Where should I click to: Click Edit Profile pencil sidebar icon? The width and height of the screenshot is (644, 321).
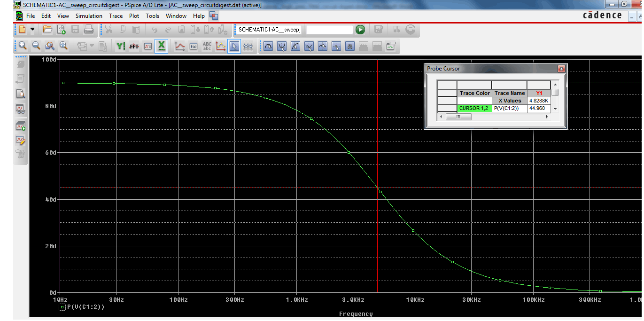tap(20, 140)
